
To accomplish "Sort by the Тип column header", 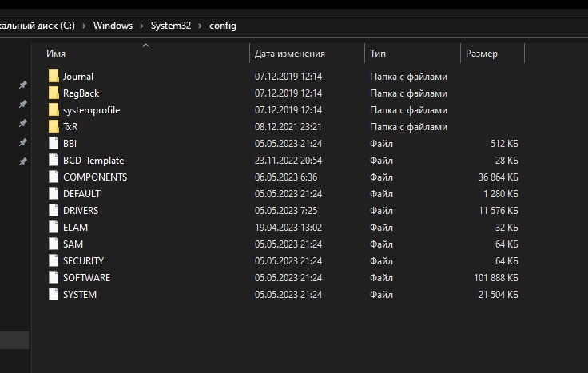I will (x=378, y=54).
